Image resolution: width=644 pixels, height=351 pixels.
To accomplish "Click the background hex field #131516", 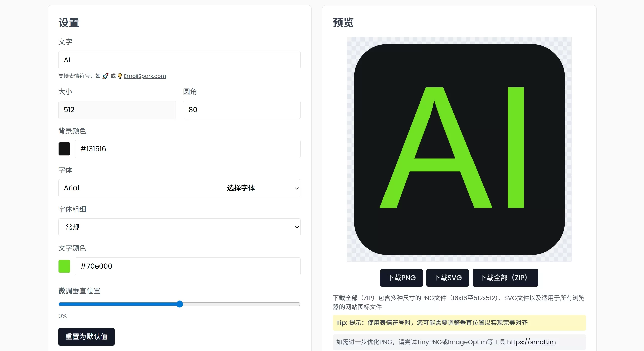I will (x=188, y=149).
